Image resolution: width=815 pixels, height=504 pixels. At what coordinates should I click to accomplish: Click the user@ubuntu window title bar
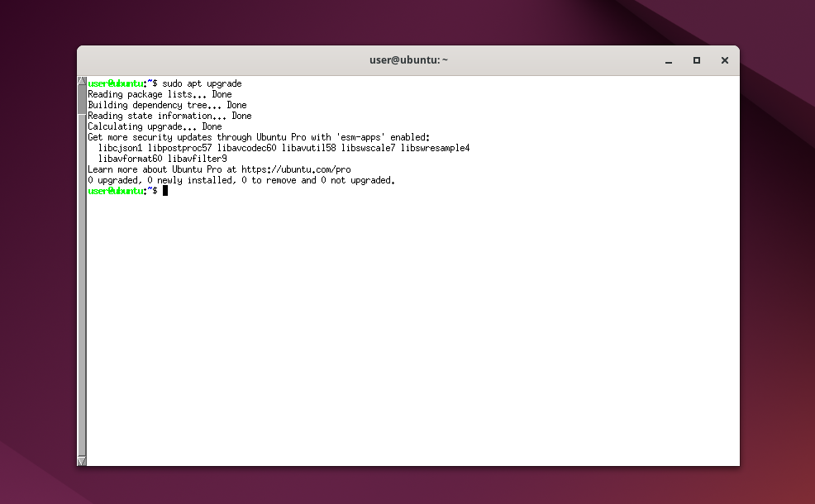pos(408,60)
